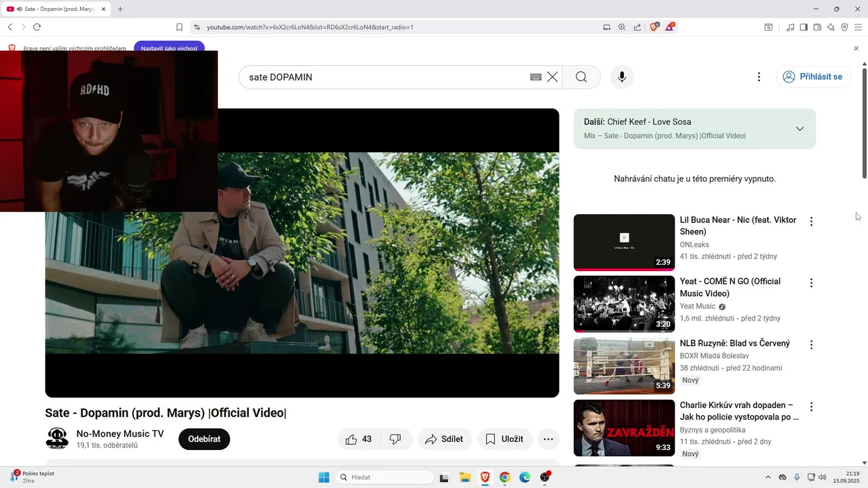Click the Brave Rewards triangle icon
The height and width of the screenshot is (488, 868).
click(670, 27)
